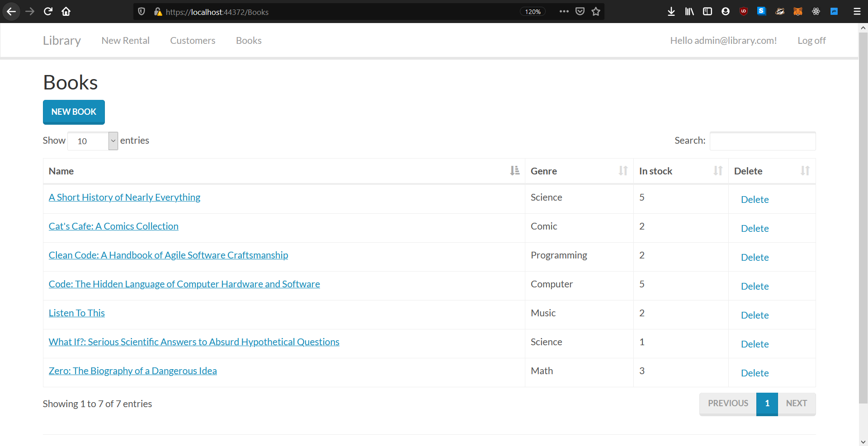Screen dimensions: 868x446
Task: Open page actions three-dot menu
Action: click(564, 12)
